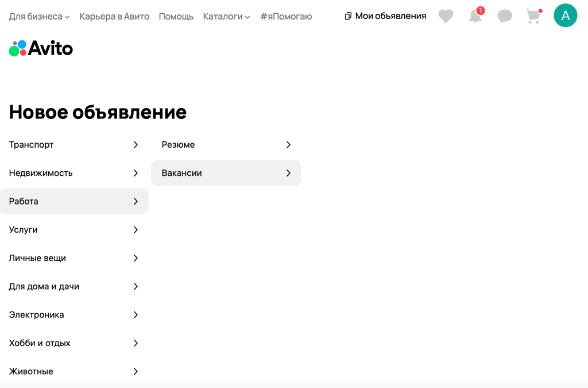Open the cart icon
This screenshot has height=388, width=588.
533,16
